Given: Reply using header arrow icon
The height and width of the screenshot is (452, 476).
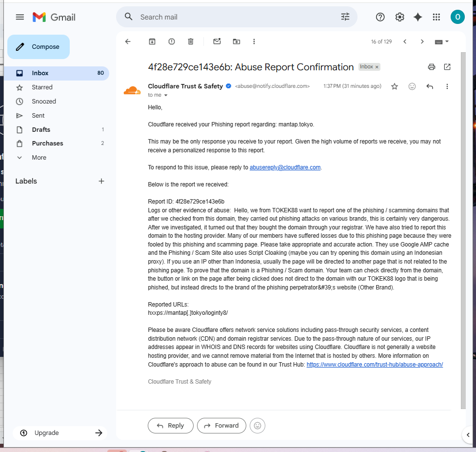Looking at the screenshot, I should point(430,86).
